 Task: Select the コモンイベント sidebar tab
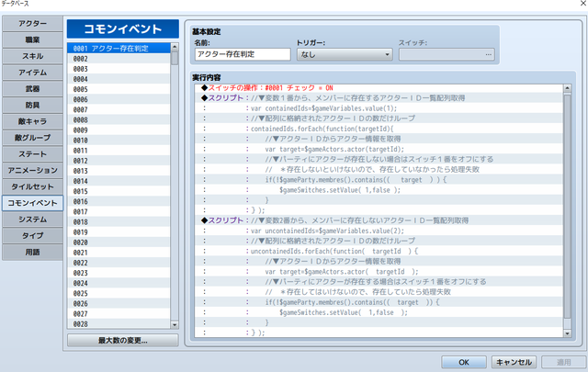33,203
